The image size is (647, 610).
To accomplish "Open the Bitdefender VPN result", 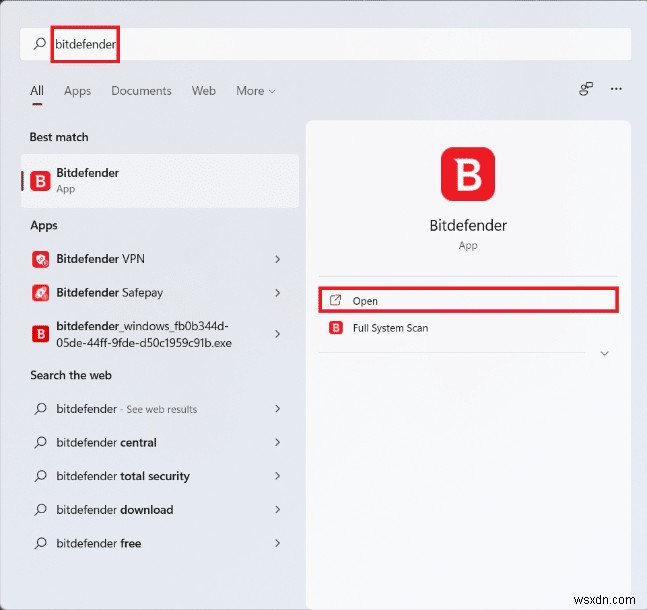I will point(160,259).
